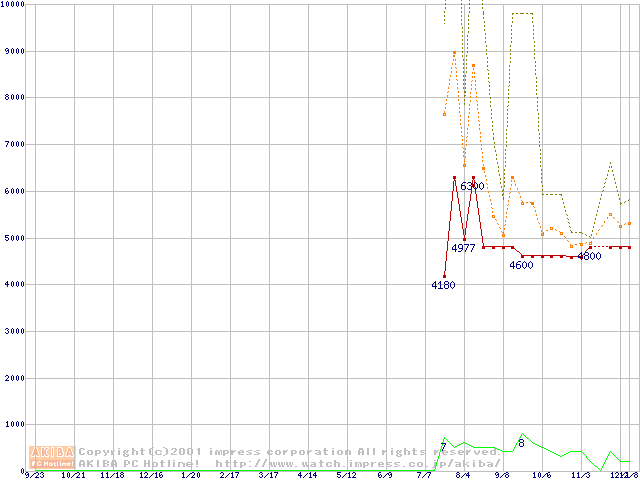Click the 4600 price label

[521, 266]
